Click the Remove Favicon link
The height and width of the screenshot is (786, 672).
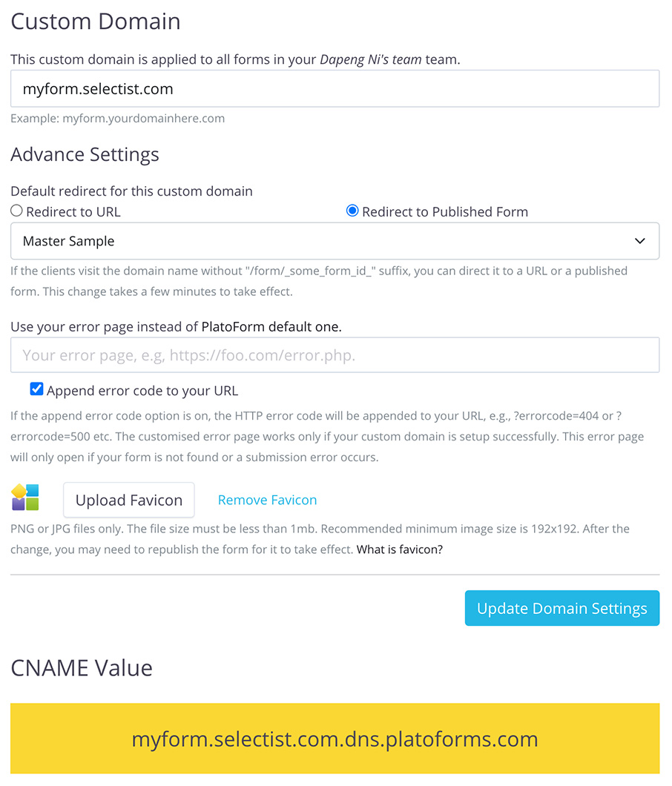point(267,501)
